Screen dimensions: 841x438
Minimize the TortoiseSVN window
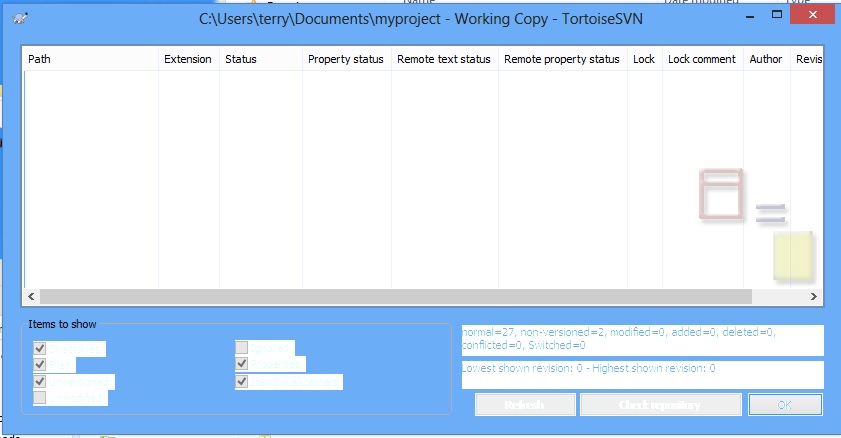[750, 17]
